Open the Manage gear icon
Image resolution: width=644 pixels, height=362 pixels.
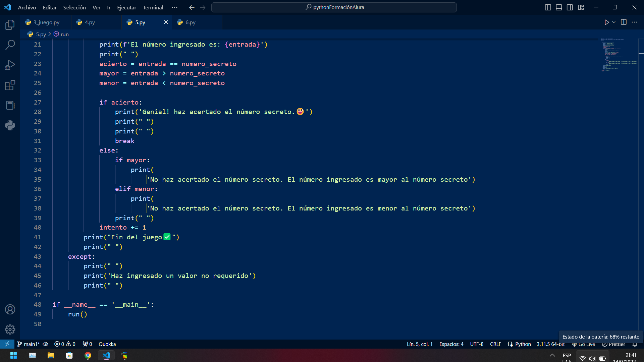coord(10,329)
